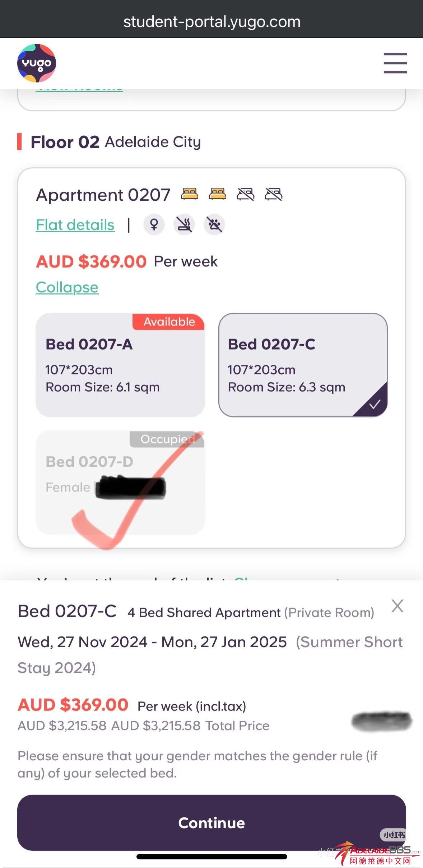Close the Bed 0207-C booking summary
The image size is (423, 868).
(398, 606)
